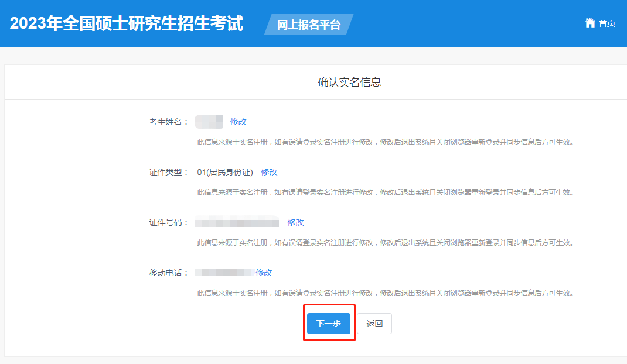Screen dimensions: 627x364
Task: Click the 01(居民身份证) value text
Action: (225, 172)
